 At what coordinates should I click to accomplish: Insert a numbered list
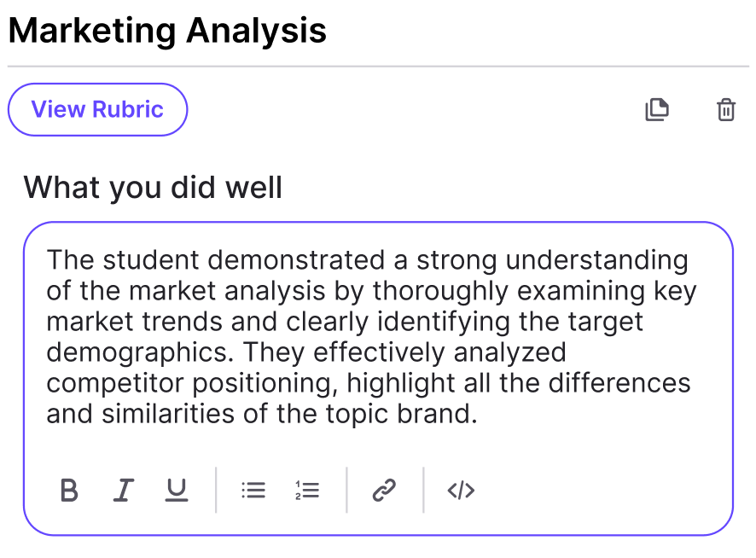(307, 491)
